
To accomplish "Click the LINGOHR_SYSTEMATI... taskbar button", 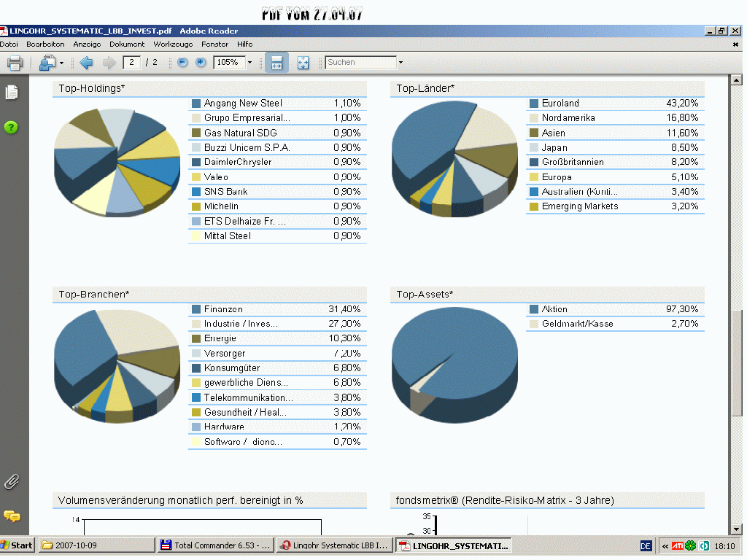I will tap(454, 545).
